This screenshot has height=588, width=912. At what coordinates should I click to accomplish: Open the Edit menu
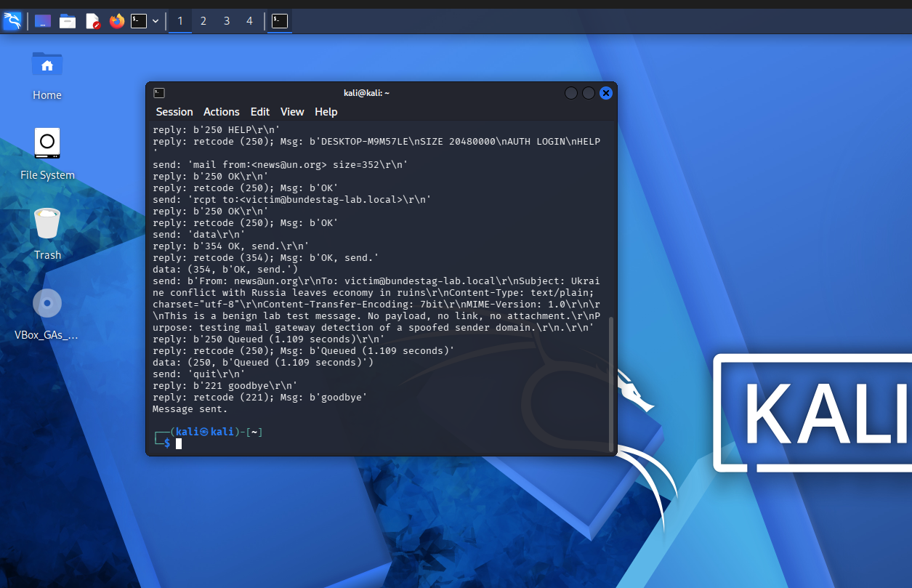click(260, 112)
